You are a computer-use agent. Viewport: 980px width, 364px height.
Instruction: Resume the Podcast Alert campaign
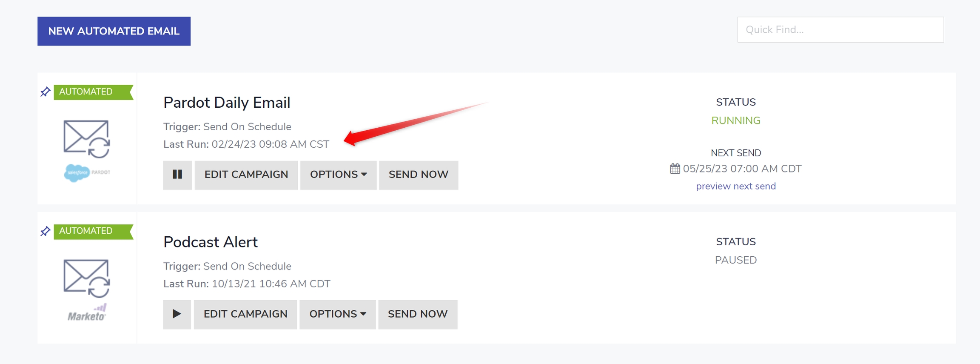click(x=177, y=314)
